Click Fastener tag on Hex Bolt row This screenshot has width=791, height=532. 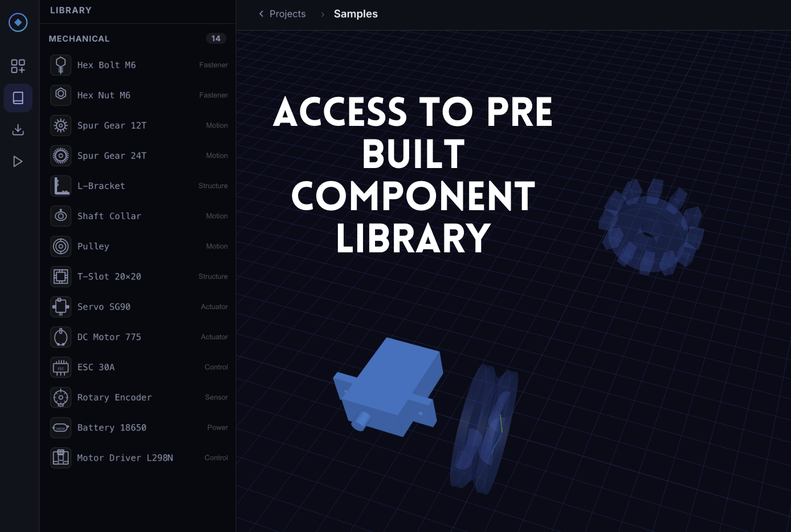point(214,65)
